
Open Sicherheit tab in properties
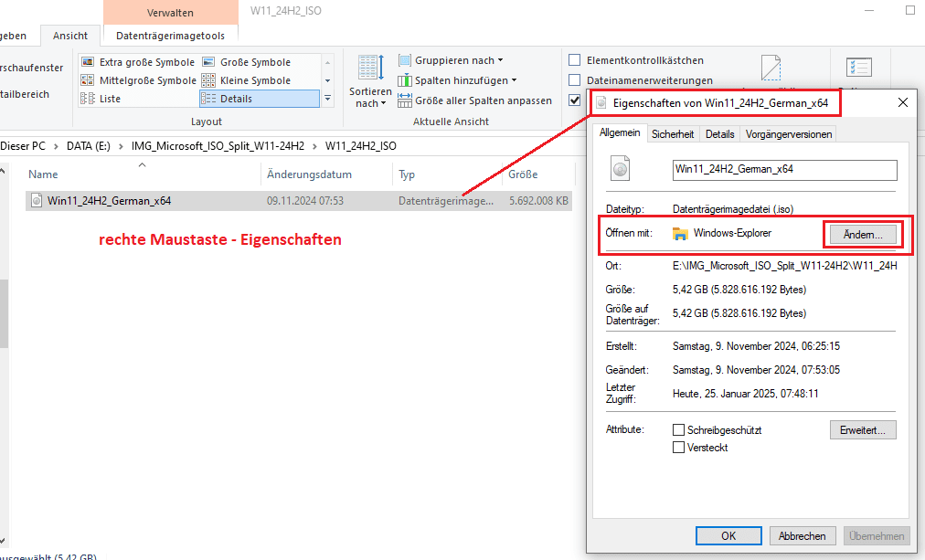tap(673, 133)
